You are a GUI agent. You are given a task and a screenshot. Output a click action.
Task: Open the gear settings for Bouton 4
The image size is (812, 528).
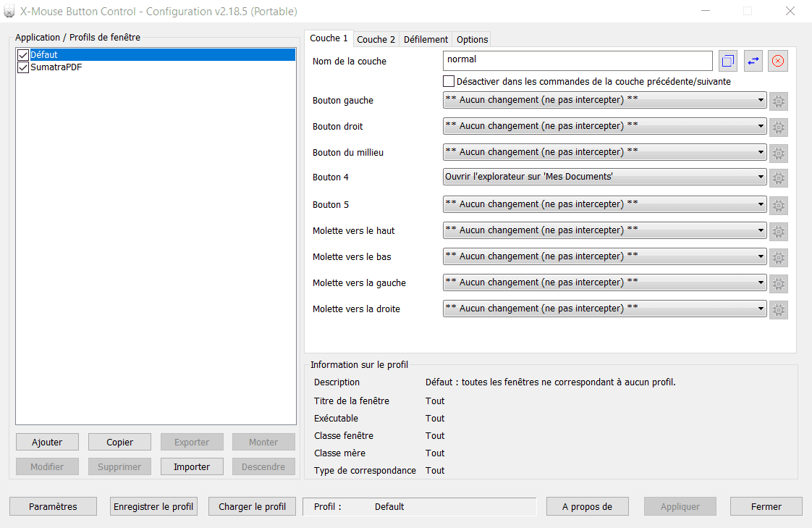click(x=779, y=178)
